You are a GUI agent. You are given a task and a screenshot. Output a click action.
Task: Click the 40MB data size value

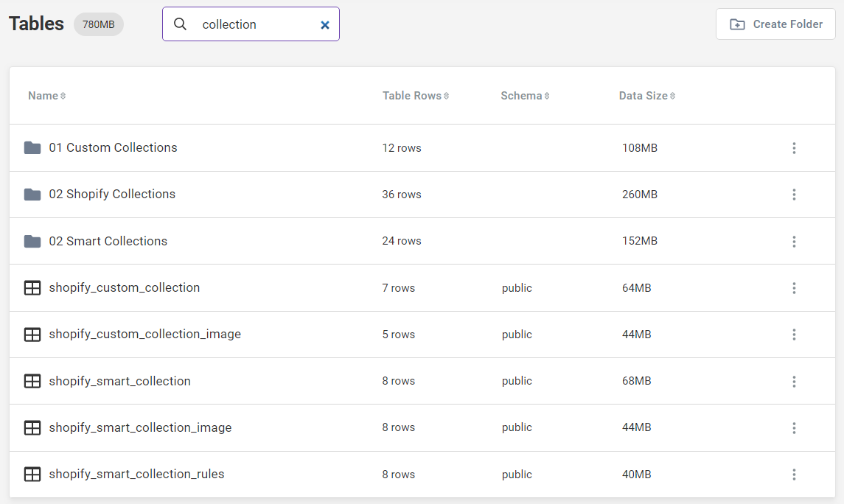(636, 475)
